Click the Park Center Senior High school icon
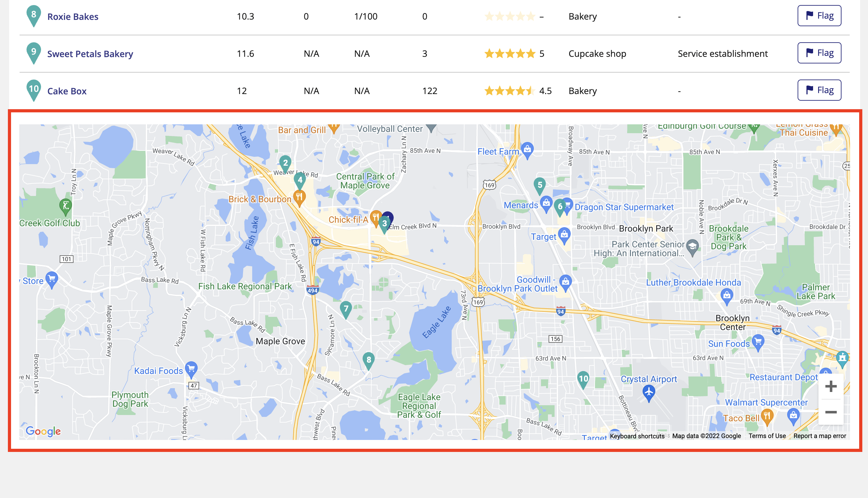Screen dimensions: 868x498 click(x=693, y=248)
